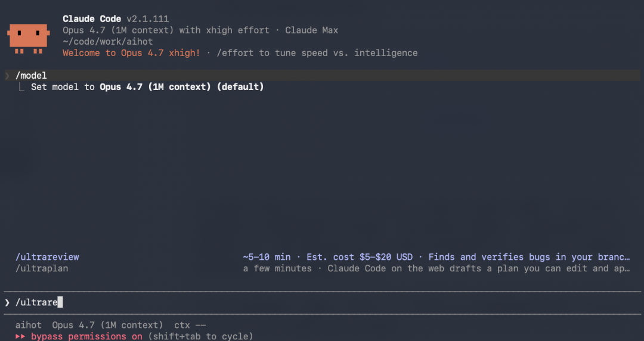
Task: Click the /effort tune speed hint
Action: (317, 53)
